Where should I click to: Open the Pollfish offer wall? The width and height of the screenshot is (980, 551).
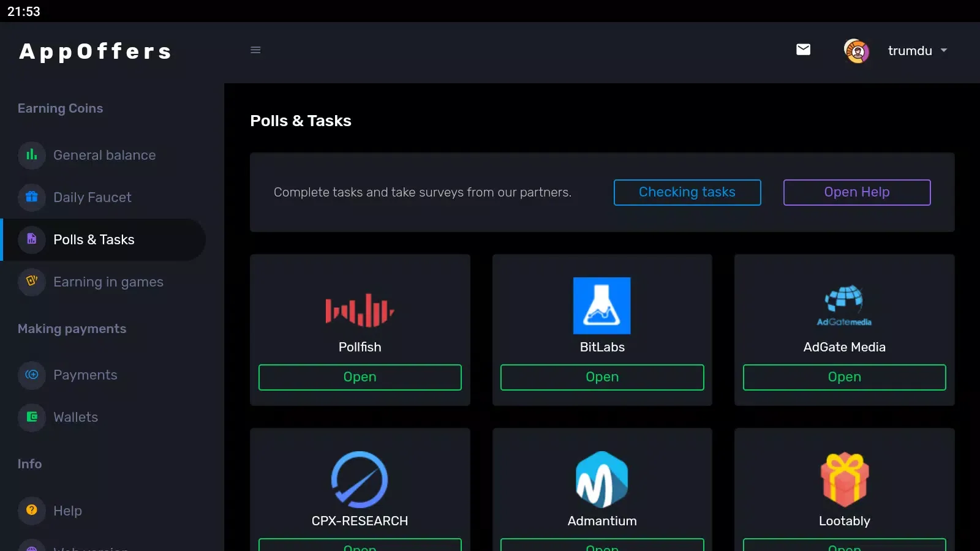click(360, 377)
